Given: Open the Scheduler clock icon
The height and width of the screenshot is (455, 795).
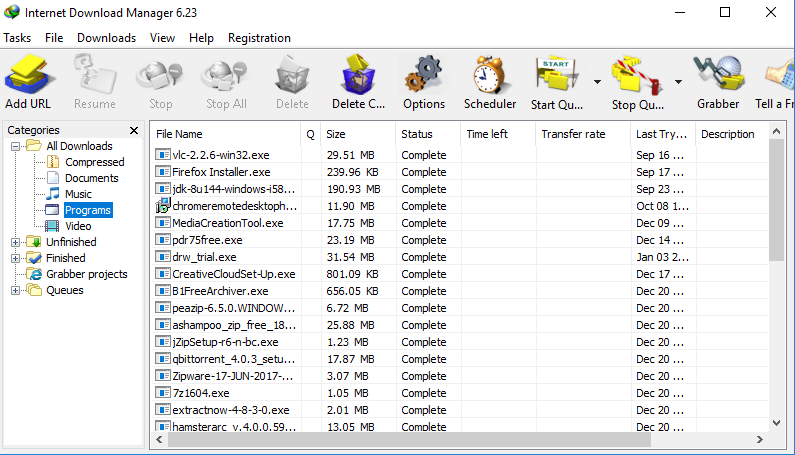Looking at the screenshot, I should tap(489, 75).
